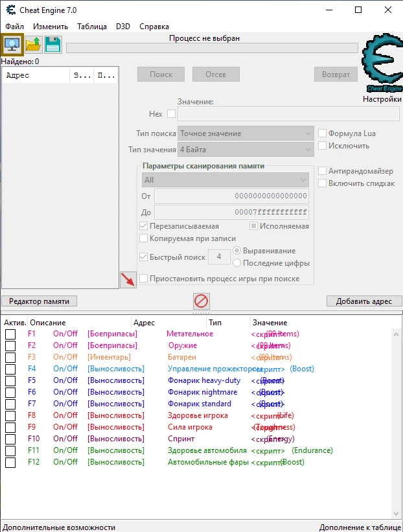
Task: Toggle Исполняемая checkbox
Action: pos(253,226)
